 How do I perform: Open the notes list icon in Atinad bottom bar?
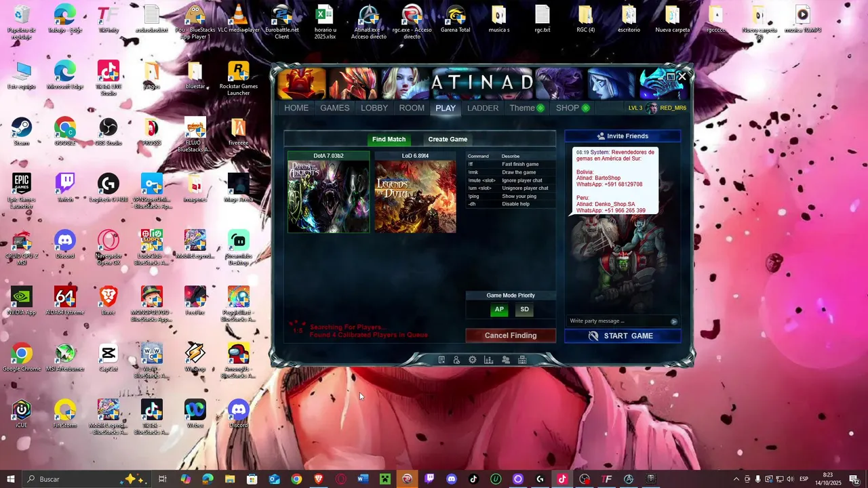tap(441, 360)
